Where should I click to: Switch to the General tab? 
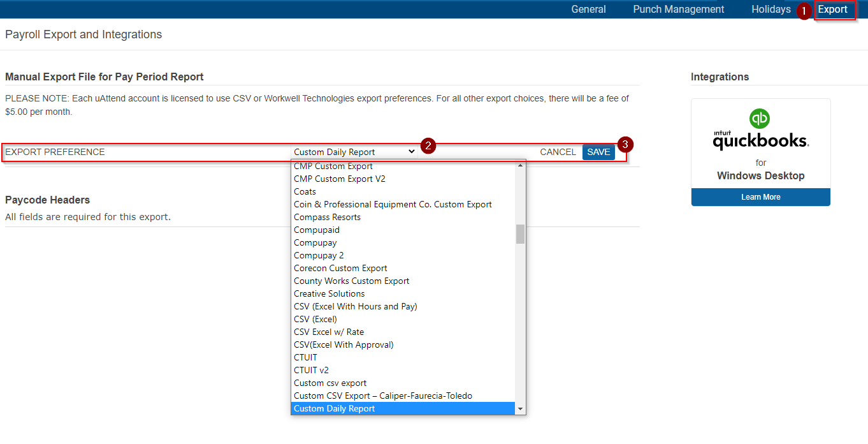588,9
